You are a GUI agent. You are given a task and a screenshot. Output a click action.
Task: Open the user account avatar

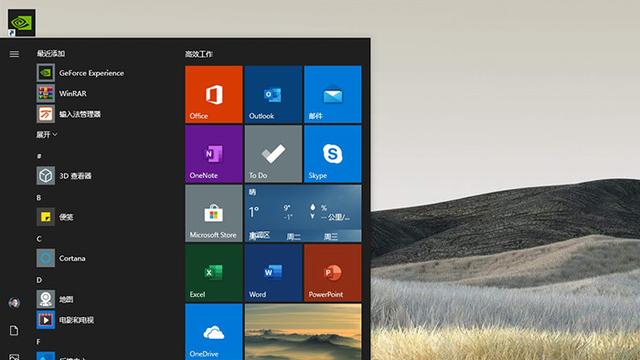(14, 303)
